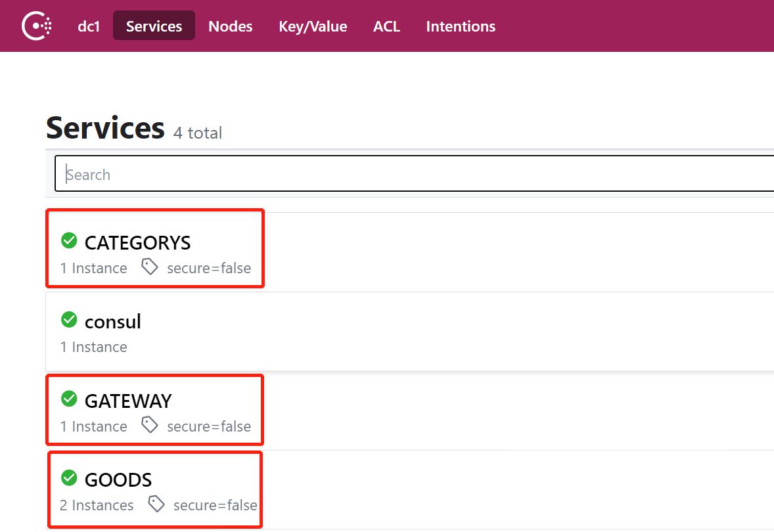This screenshot has height=532, width=774.
Task: Click "1 Instance" under GATEWAY
Action: pyautogui.click(x=94, y=426)
